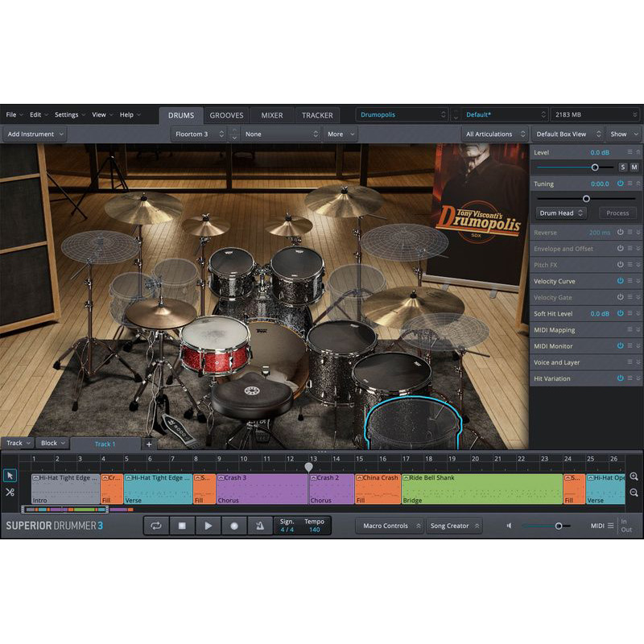Toggle the Hit Variation power button
Viewport: 644px width, 644px height.
(x=620, y=378)
